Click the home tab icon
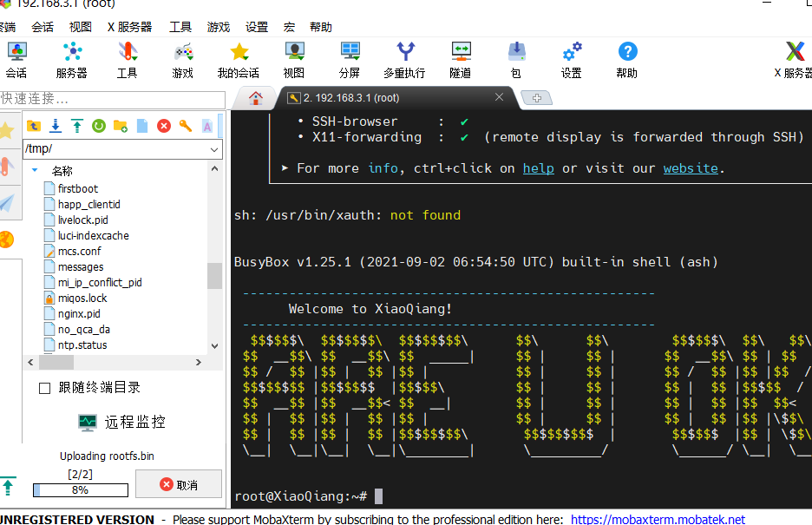Viewport: 812px width, 525px height. point(255,98)
